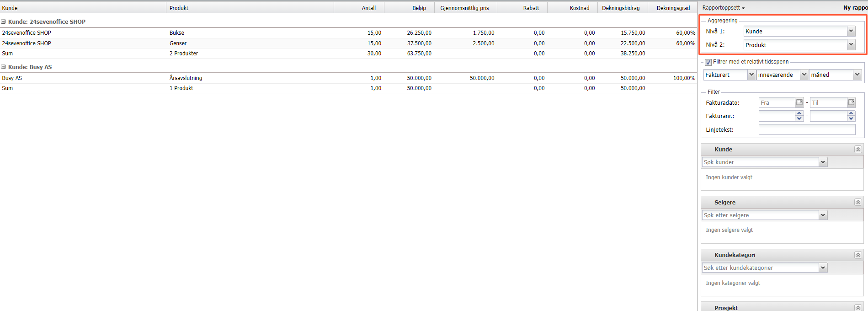The image size is (868, 311).
Task: Open the Fakturadato Fra calendar picker
Action: [799, 102]
